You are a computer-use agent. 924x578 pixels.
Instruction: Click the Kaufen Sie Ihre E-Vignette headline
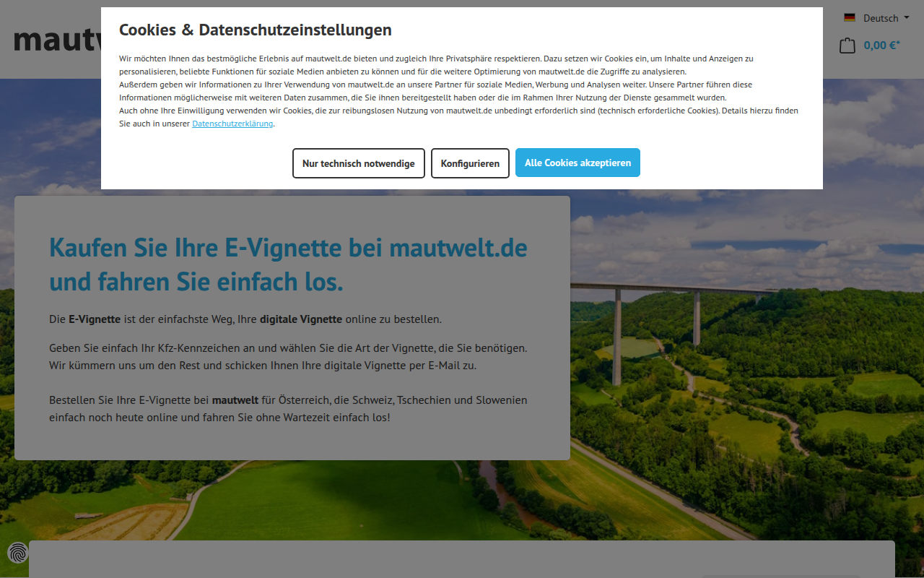[x=288, y=264]
